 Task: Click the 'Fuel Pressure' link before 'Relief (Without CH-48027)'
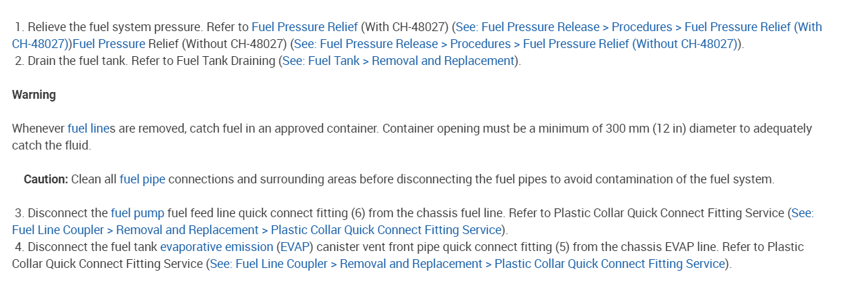109,44
